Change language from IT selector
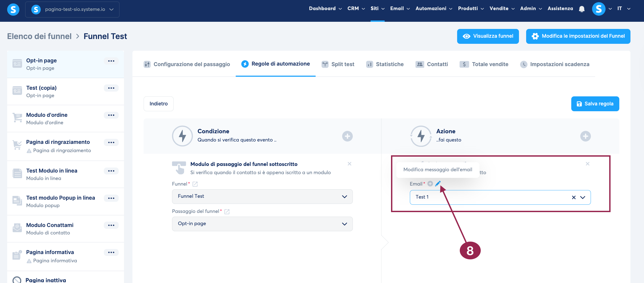Image resolution: width=644 pixels, height=283 pixels. (624, 8)
